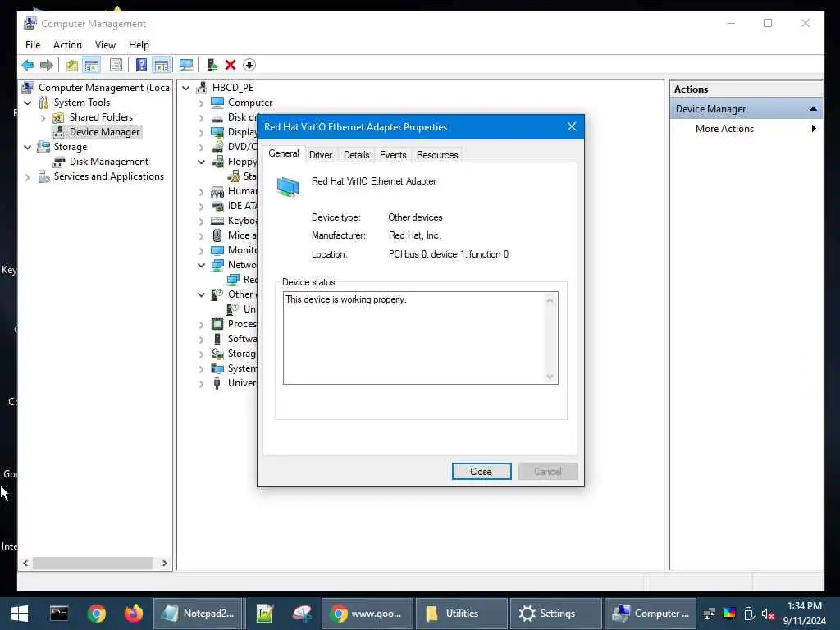Image resolution: width=840 pixels, height=630 pixels.
Task: Click the www.goo... Chrome taskbar button
Action: coord(367,614)
